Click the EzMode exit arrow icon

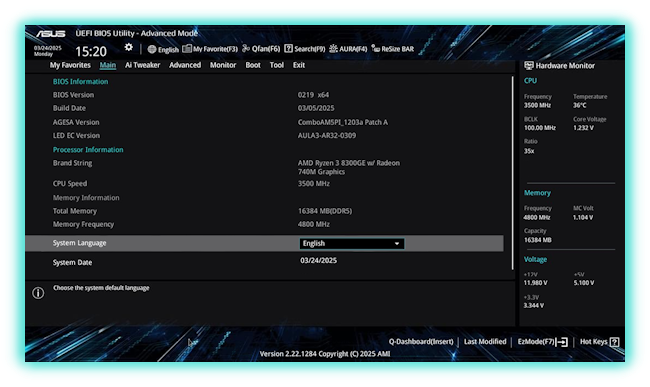[562, 342]
